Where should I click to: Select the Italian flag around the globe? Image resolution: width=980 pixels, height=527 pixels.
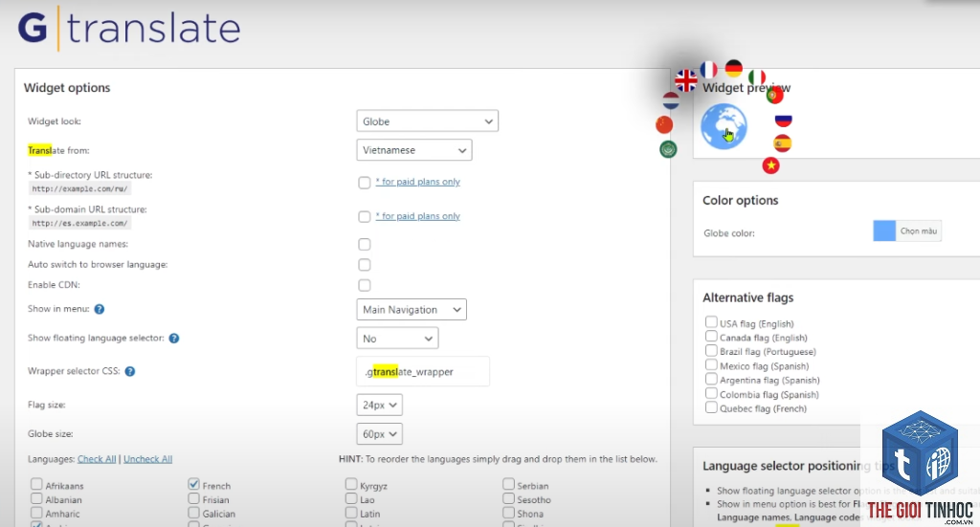[x=757, y=77]
